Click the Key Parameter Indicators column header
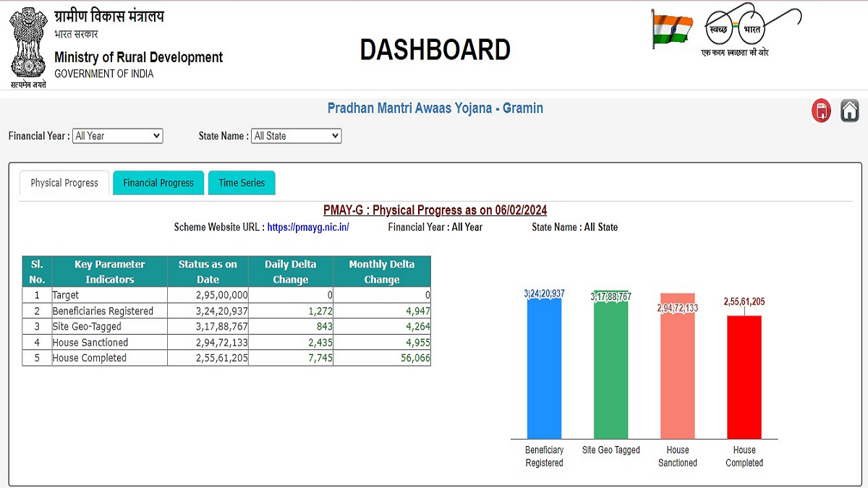 point(110,272)
